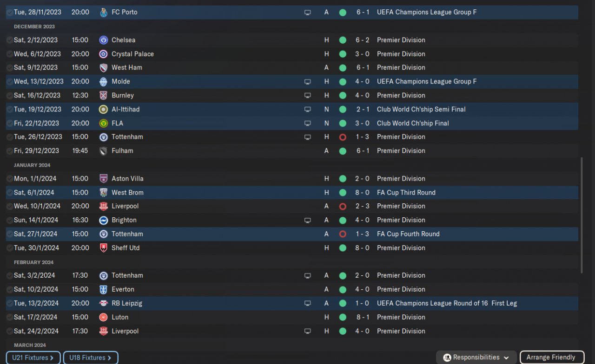
Task: Toggle the check mark beside Luton fixture
Action: [x=10, y=318]
